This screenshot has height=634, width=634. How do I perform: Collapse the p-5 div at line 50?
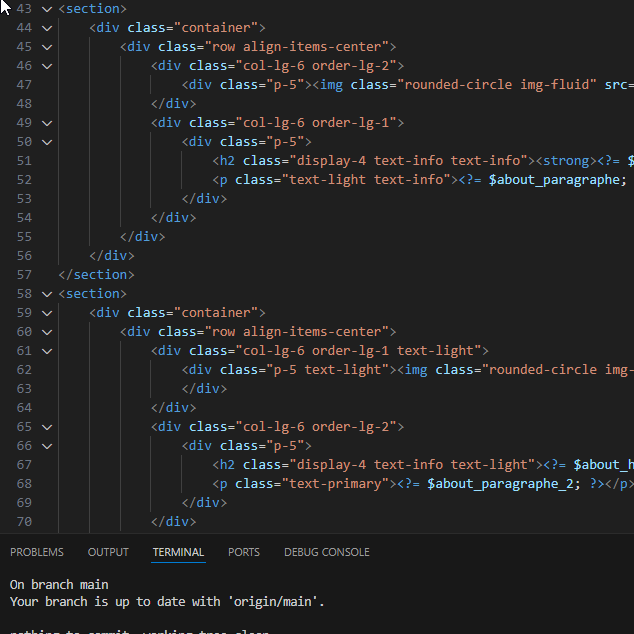47,142
